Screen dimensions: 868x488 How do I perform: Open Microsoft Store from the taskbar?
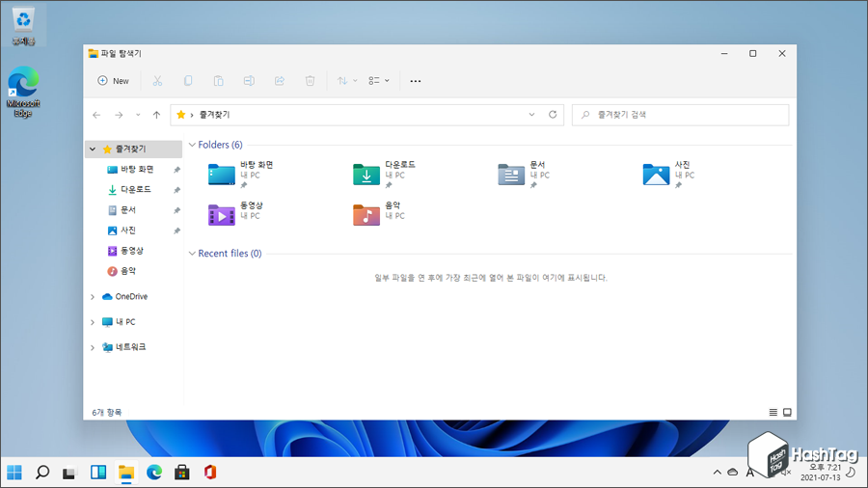182,473
